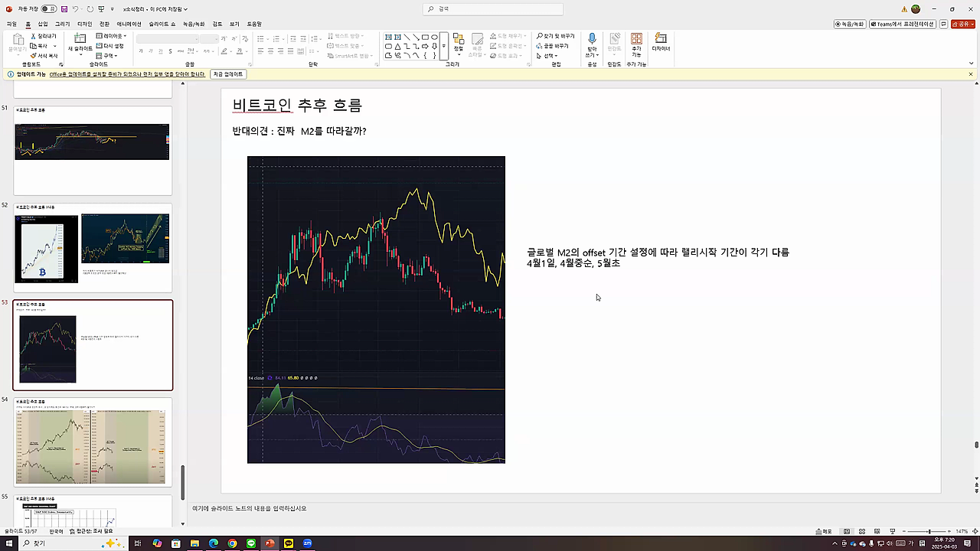Image resolution: width=980 pixels, height=551 pixels.
Task: Open the 공유 share dropdown button
Action: point(963,24)
